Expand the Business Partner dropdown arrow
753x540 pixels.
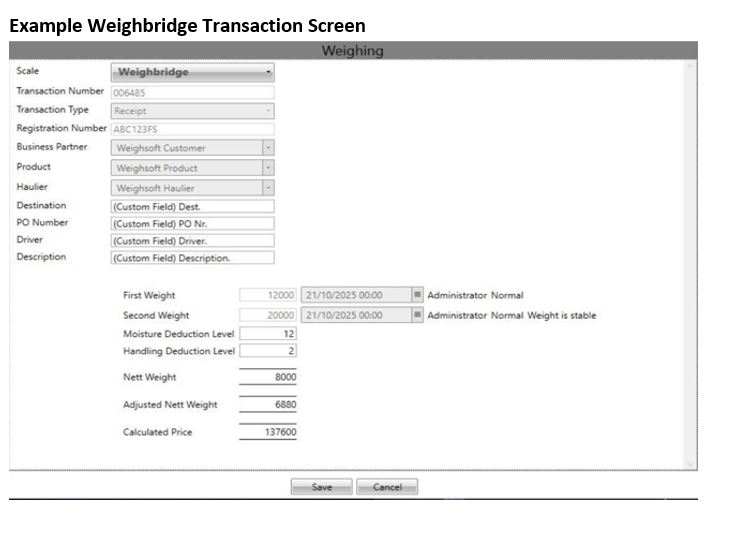268,147
